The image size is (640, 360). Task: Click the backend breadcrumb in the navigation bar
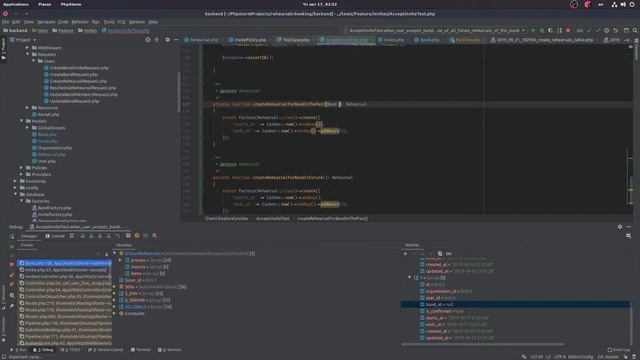[15, 30]
